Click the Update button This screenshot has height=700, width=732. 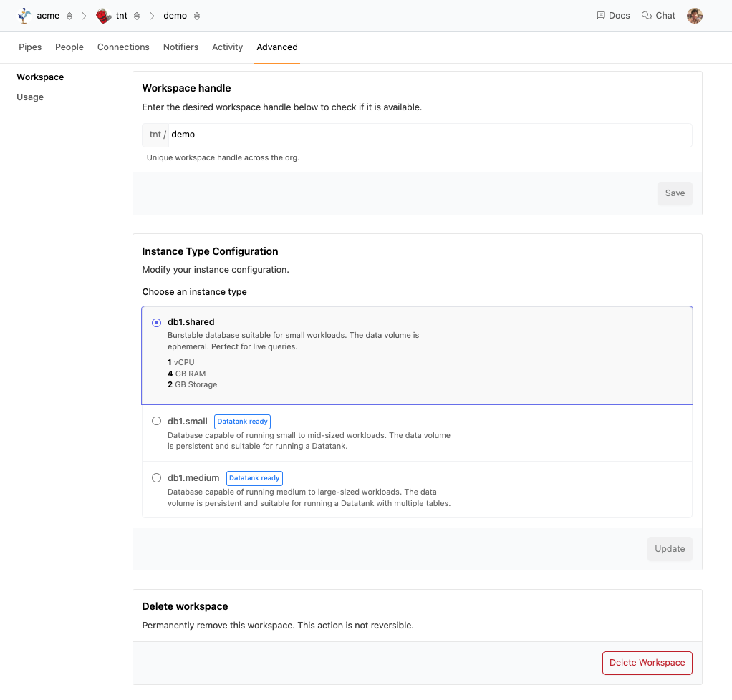pyautogui.click(x=670, y=549)
